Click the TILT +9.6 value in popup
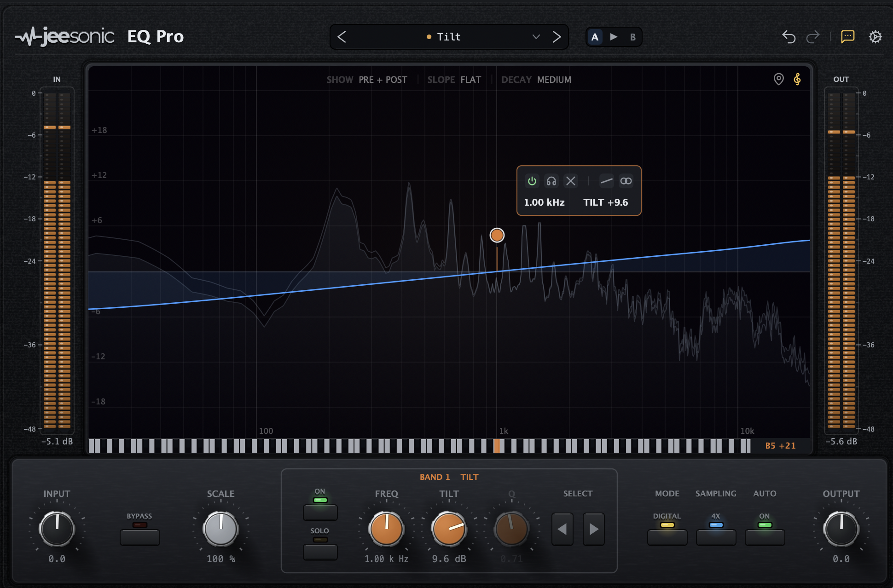 pyautogui.click(x=605, y=202)
